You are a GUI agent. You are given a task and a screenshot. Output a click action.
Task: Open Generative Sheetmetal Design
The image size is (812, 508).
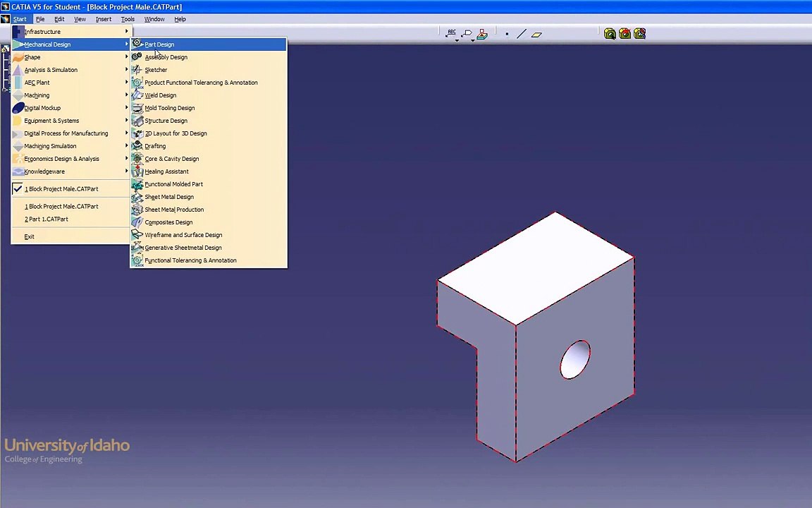tap(208, 247)
